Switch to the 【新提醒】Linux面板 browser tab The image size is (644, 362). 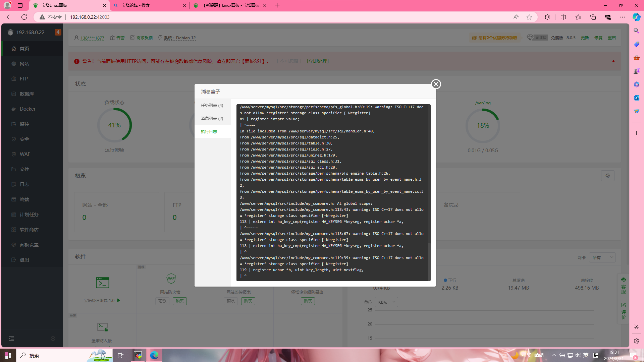point(230,5)
